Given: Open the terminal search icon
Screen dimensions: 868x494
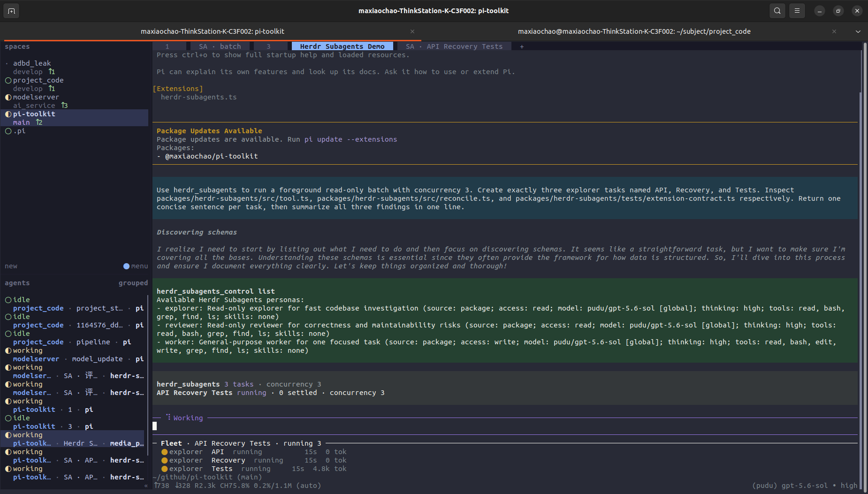Looking at the screenshot, I should (x=777, y=11).
